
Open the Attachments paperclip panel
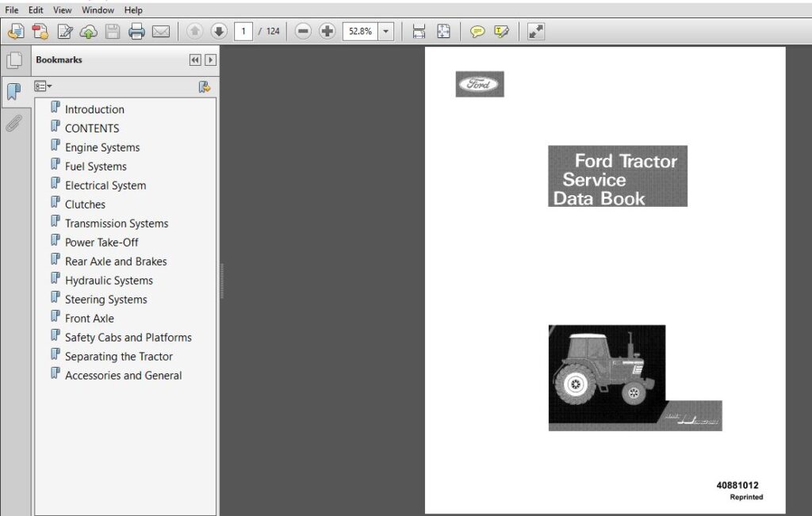point(14,123)
